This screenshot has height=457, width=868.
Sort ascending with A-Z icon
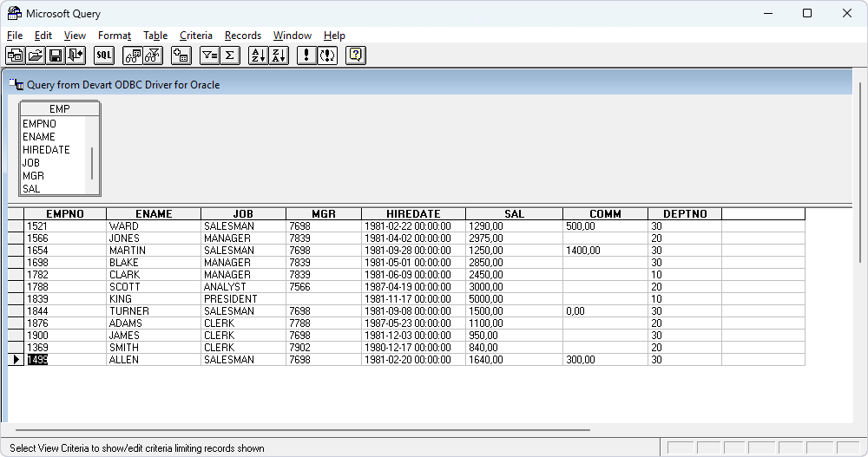pos(258,55)
